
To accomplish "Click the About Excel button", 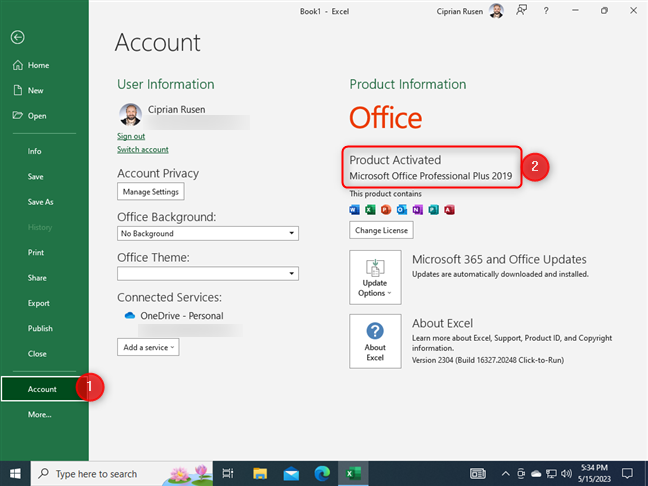I will coord(375,341).
